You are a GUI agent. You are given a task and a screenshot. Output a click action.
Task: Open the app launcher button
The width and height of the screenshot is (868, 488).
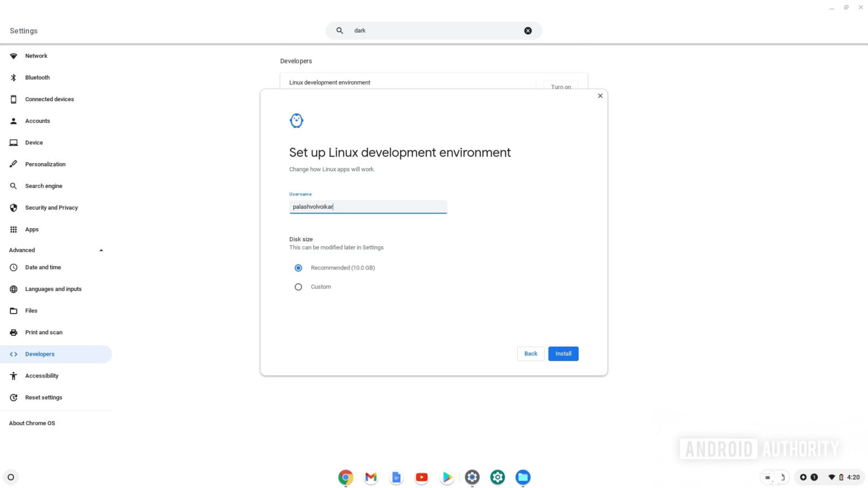click(11, 477)
